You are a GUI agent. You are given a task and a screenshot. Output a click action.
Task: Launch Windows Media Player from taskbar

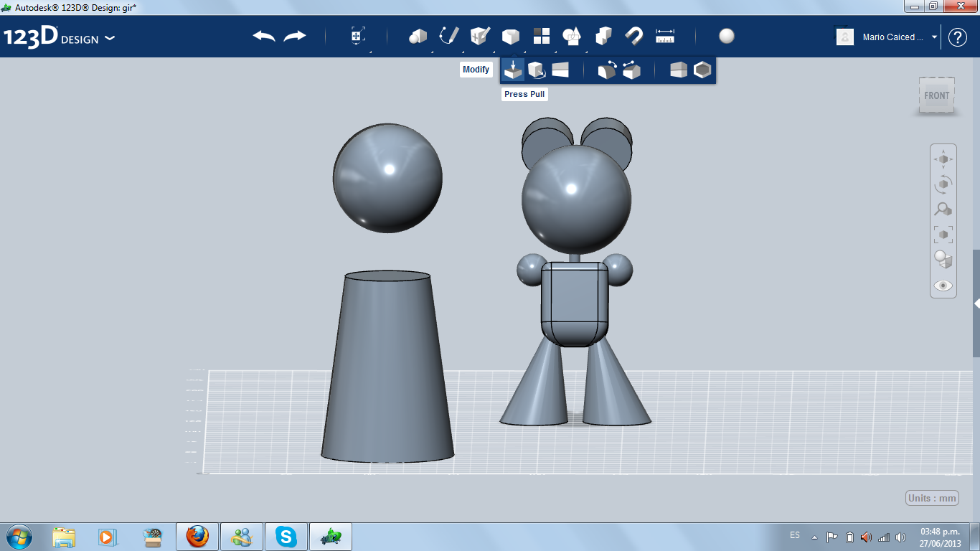106,537
